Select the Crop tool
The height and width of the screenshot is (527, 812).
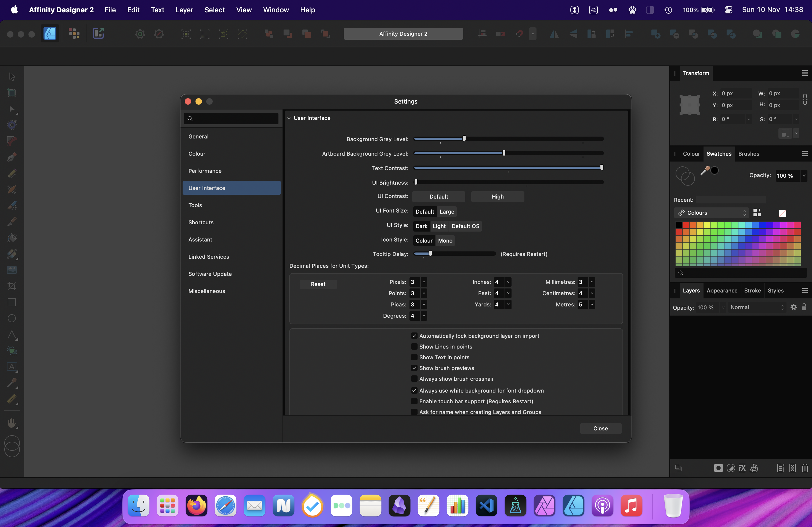pyautogui.click(x=12, y=286)
